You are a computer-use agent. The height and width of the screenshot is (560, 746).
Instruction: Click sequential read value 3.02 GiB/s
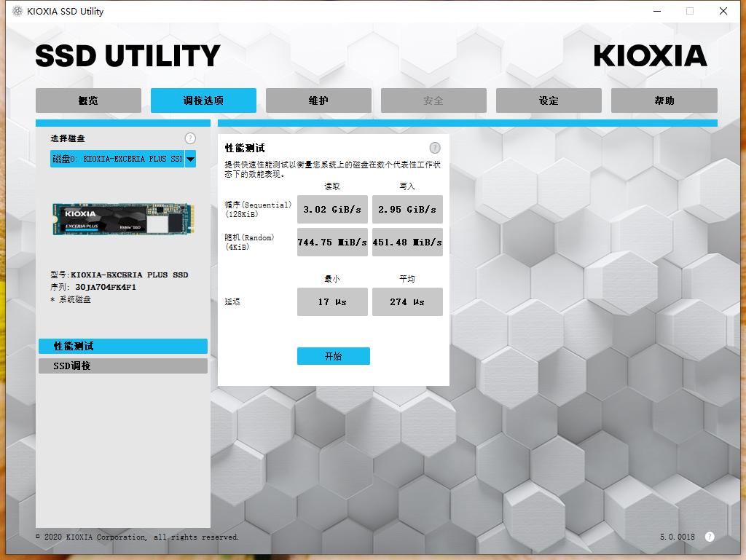332,209
